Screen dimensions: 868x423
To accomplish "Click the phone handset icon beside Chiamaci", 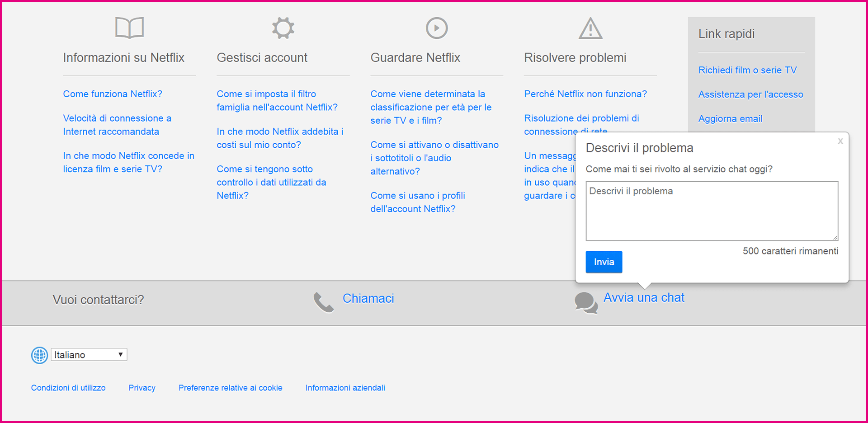I will (x=324, y=302).
